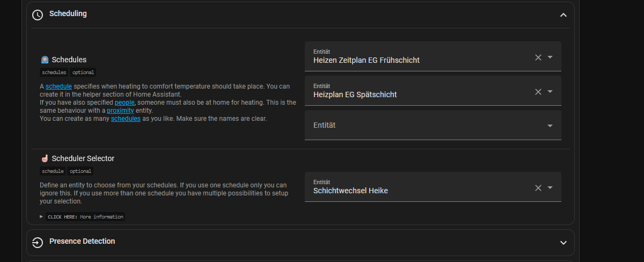Collapse the Scheduling section with the chevron
This screenshot has height=262, width=644.
point(563,15)
